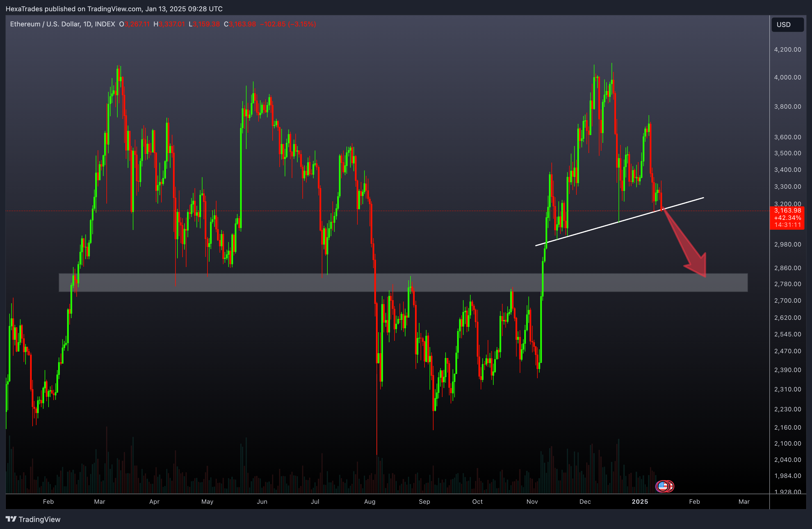Viewport: 812px width, 529px height.
Task: Click the red current price label 3,163.98
Action: [788, 211]
